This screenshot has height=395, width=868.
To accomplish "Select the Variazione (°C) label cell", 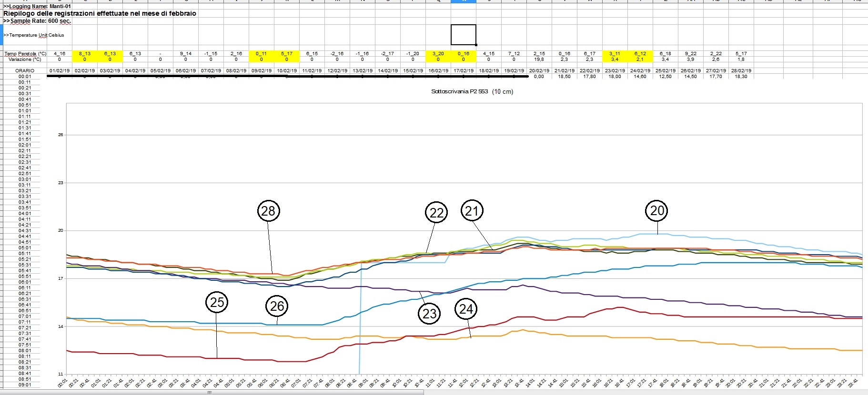I will tap(25, 59).
